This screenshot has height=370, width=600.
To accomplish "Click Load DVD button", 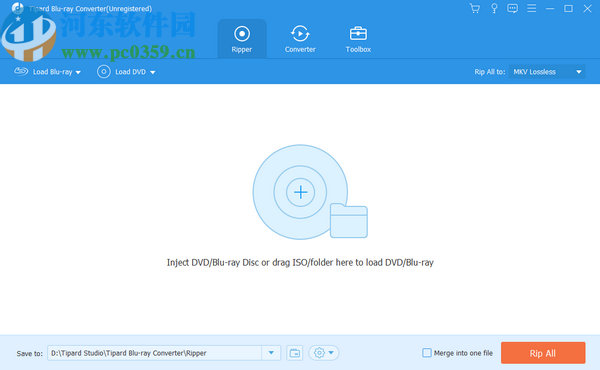I will pos(122,72).
